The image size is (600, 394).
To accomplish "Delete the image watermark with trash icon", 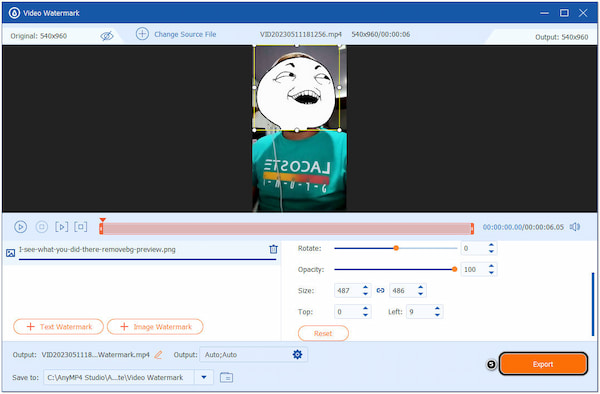I will pos(273,249).
